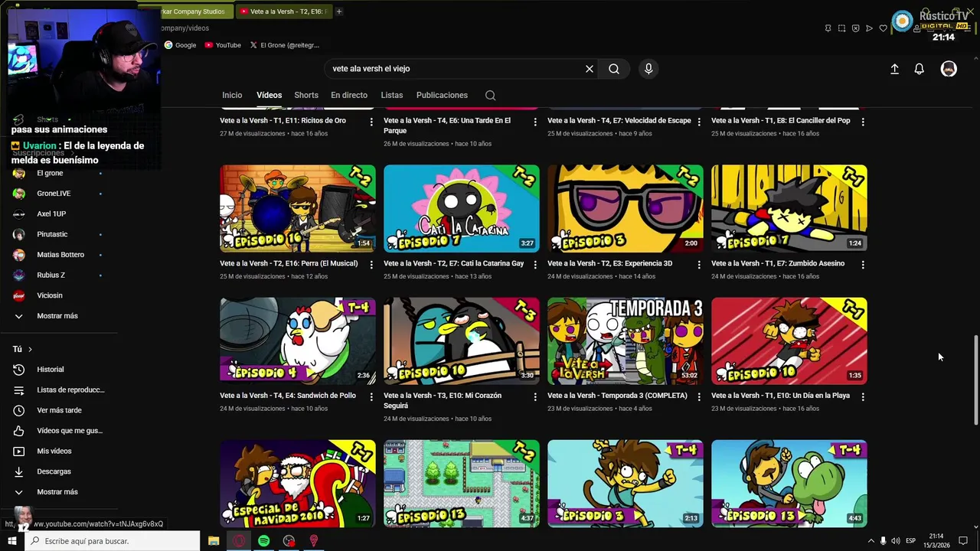Switch to the Listas tab

click(391, 96)
